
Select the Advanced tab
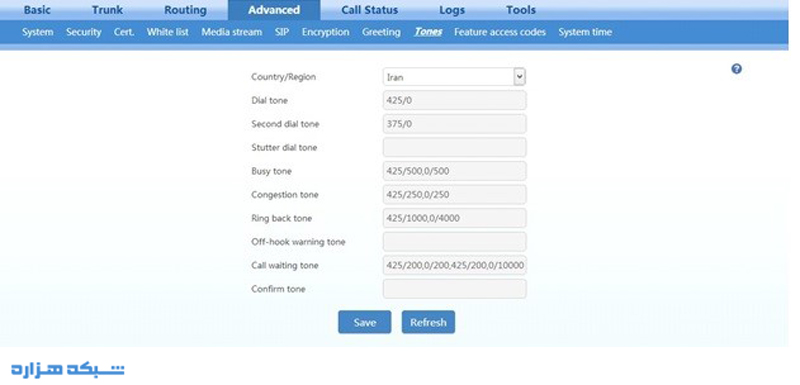[x=274, y=10]
